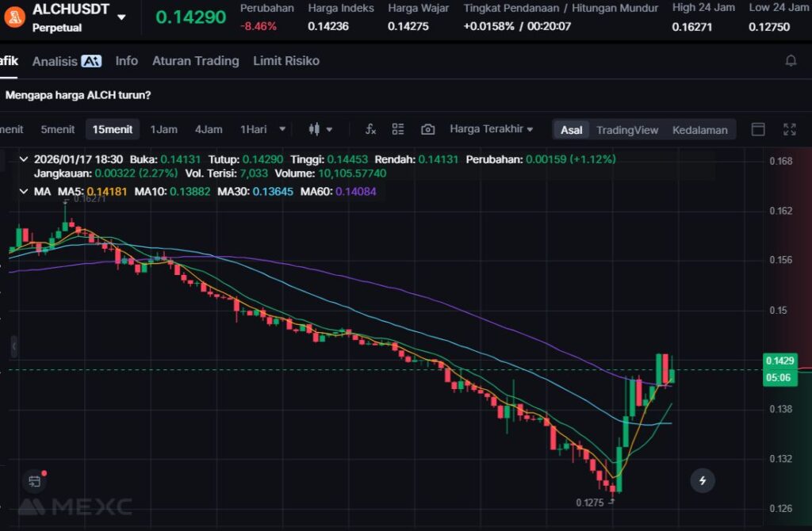Open the fx indicators panel

point(370,129)
